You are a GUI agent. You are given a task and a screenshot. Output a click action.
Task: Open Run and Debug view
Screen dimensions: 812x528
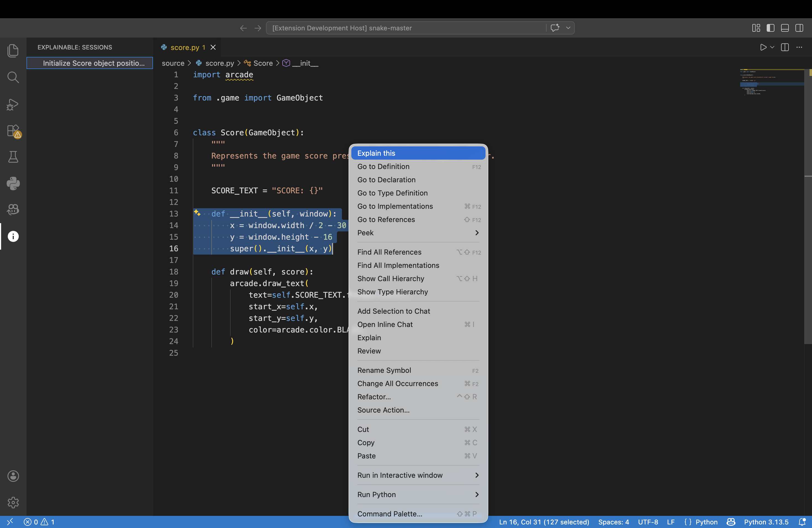click(x=13, y=104)
